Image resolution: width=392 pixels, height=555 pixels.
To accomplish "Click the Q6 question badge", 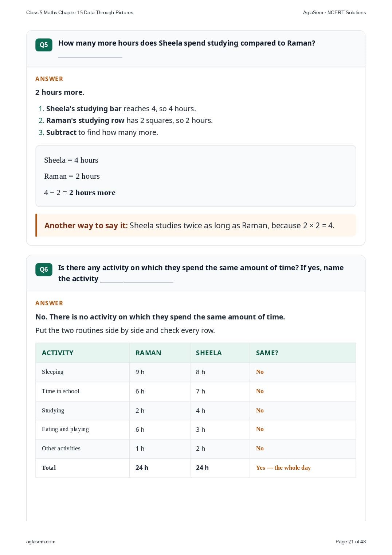I will point(44,269).
